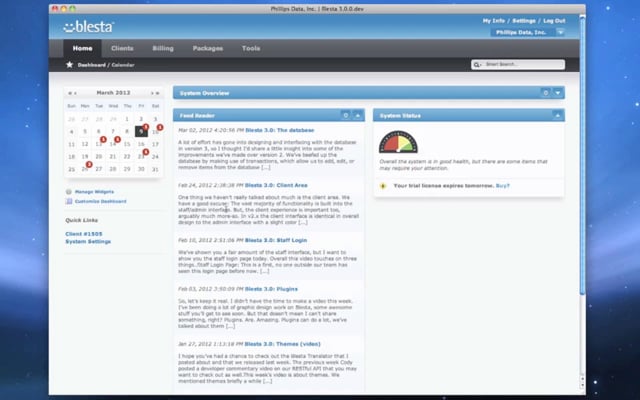Click the Manage Widgets link
Viewport: 640px width, 400px height.
[x=94, y=191]
